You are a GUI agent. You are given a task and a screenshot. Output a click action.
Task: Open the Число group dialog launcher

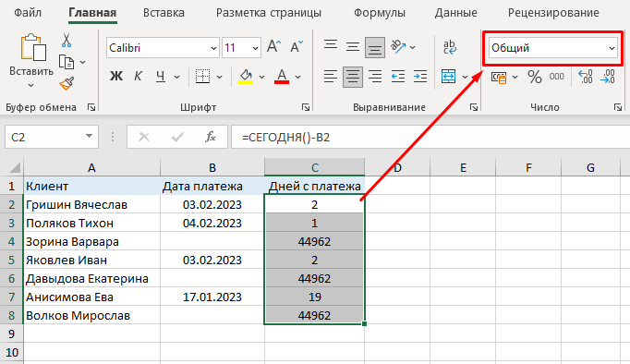618,107
